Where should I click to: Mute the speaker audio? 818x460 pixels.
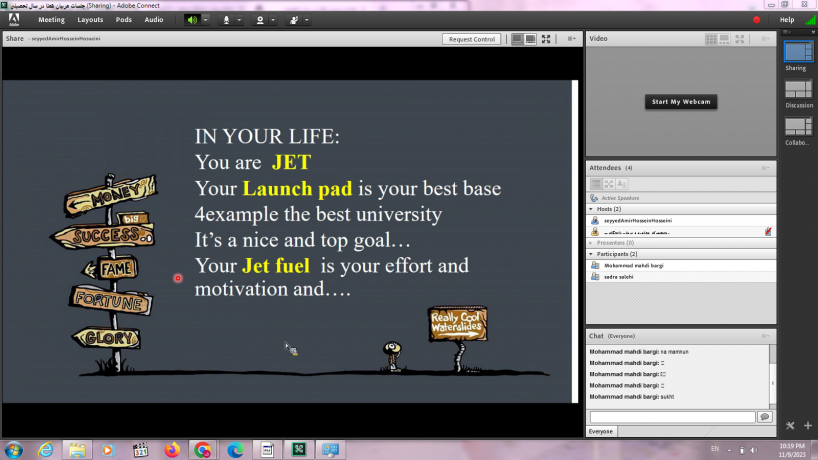point(193,20)
